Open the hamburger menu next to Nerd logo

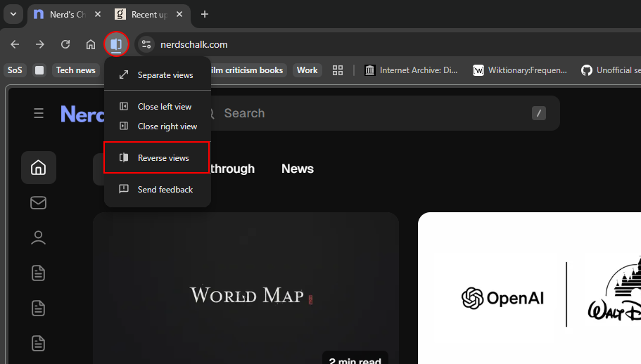(x=39, y=114)
